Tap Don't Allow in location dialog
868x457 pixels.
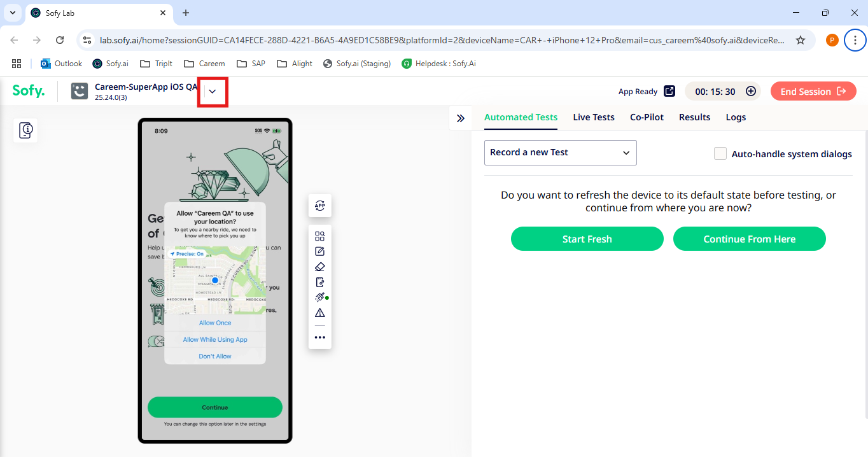coord(215,356)
